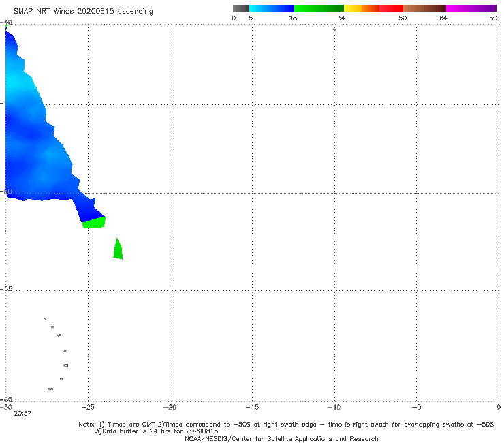Screen dimensions: 504x443
Task: Click the yellow-red 34-50 color bar segment
Action: click(373, 8)
